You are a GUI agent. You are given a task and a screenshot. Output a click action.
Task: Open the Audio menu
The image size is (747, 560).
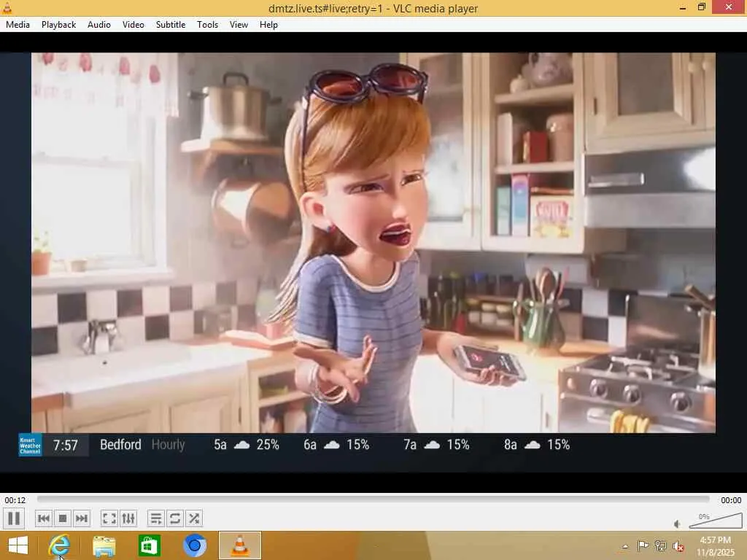(99, 25)
